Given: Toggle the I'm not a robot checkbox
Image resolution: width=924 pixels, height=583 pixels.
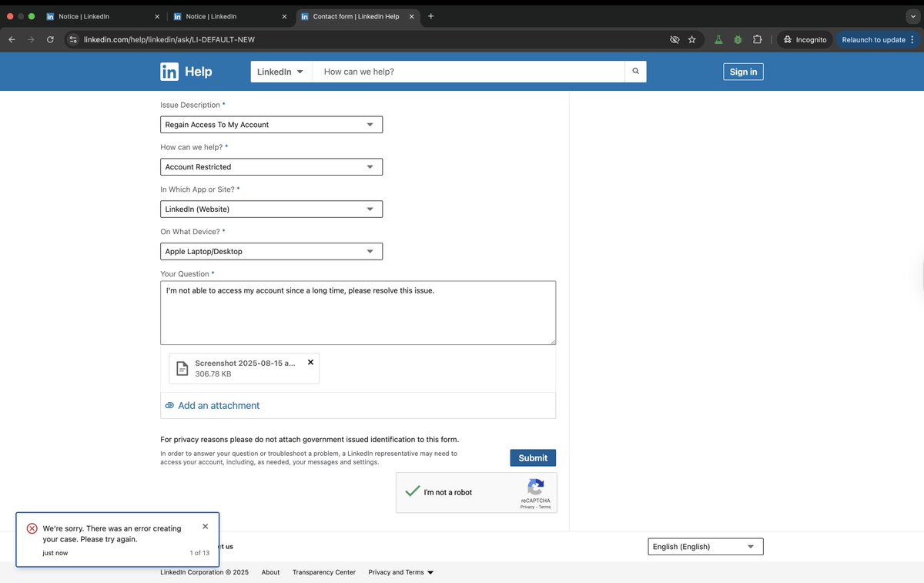Looking at the screenshot, I should [413, 491].
